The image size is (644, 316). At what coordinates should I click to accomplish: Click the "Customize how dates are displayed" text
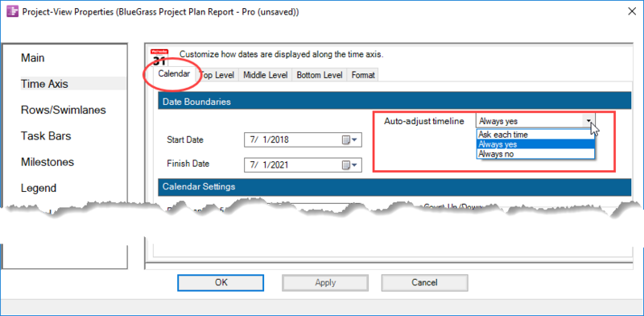(x=282, y=54)
